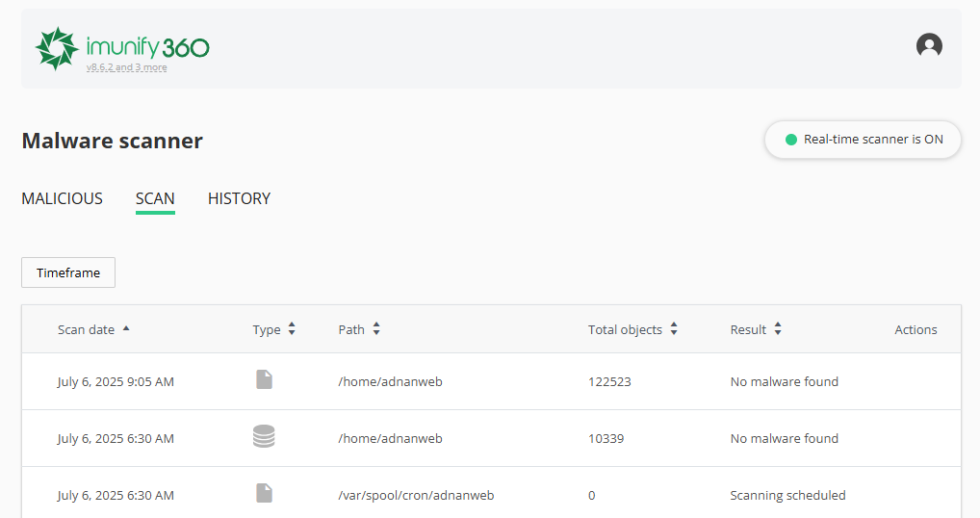The image size is (980, 518).
Task: Click database icon for /home/adnanweb scan
Action: coord(264,437)
